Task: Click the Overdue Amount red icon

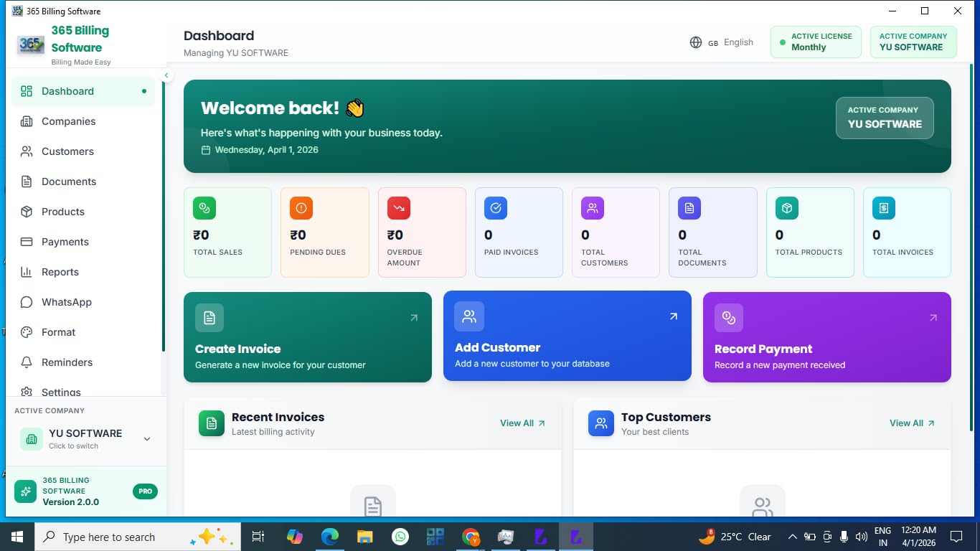Action: [x=399, y=208]
